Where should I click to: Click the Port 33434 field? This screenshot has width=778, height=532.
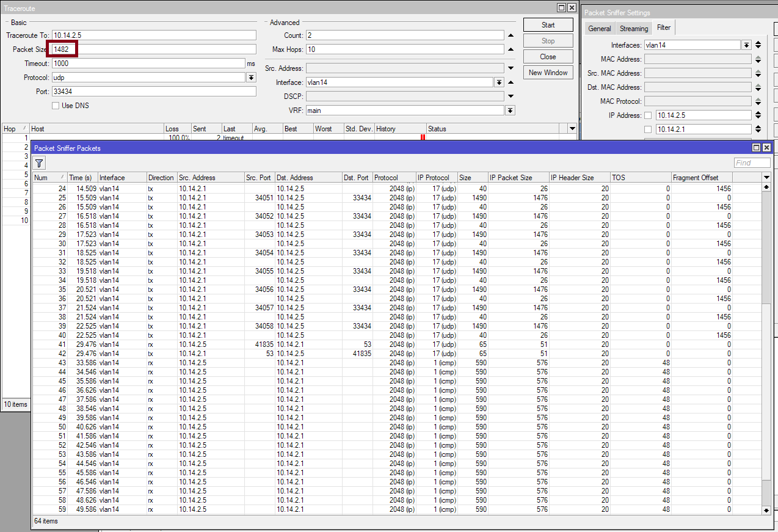pyautogui.click(x=154, y=92)
